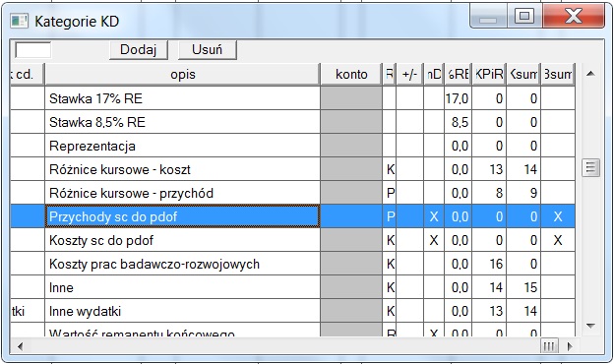The height and width of the screenshot is (364, 614).
Task: Toggle nD X mark in Przychody sc row
Action: pyautogui.click(x=434, y=216)
